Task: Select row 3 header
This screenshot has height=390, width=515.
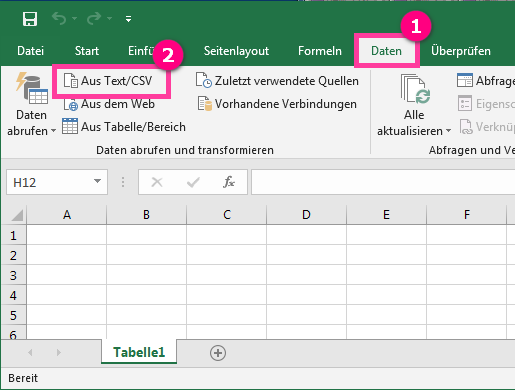Action: 14,275
